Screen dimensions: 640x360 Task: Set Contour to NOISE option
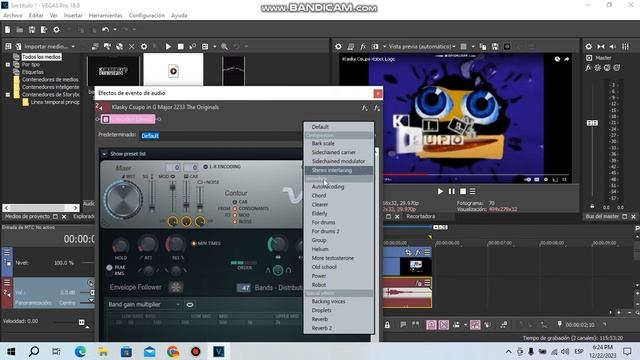pyautogui.click(x=235, y=222)
